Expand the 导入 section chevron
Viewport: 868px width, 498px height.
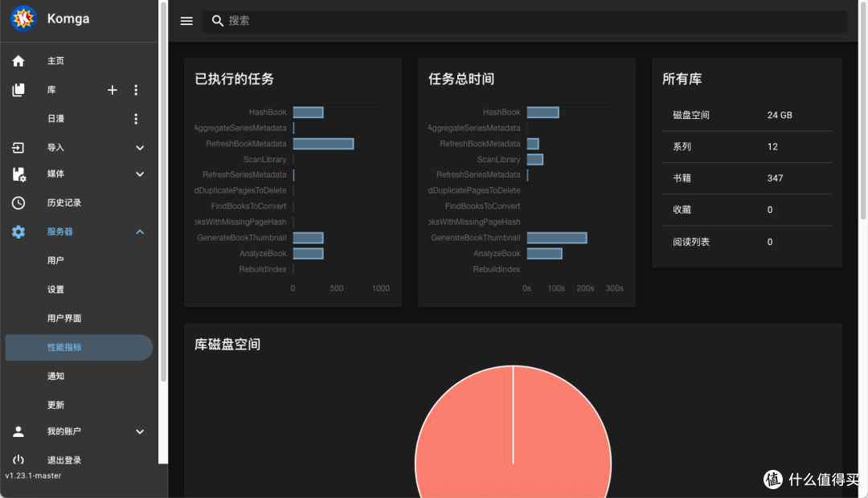(x=140, y=148)
